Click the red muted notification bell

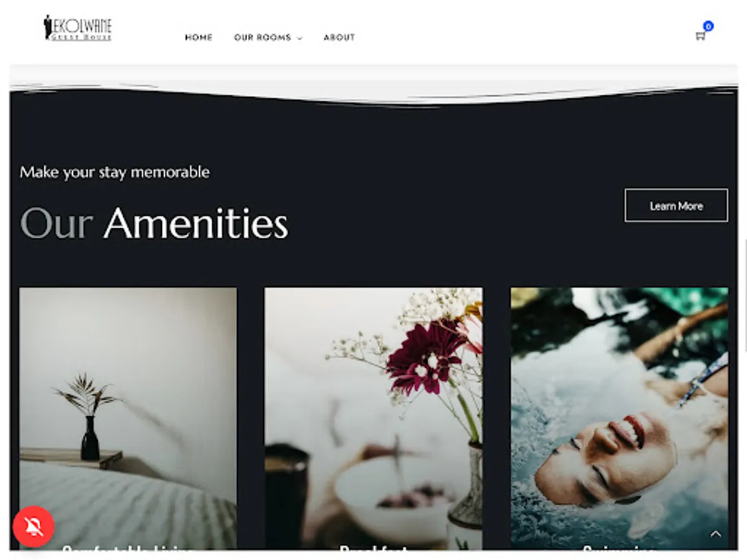34,526
